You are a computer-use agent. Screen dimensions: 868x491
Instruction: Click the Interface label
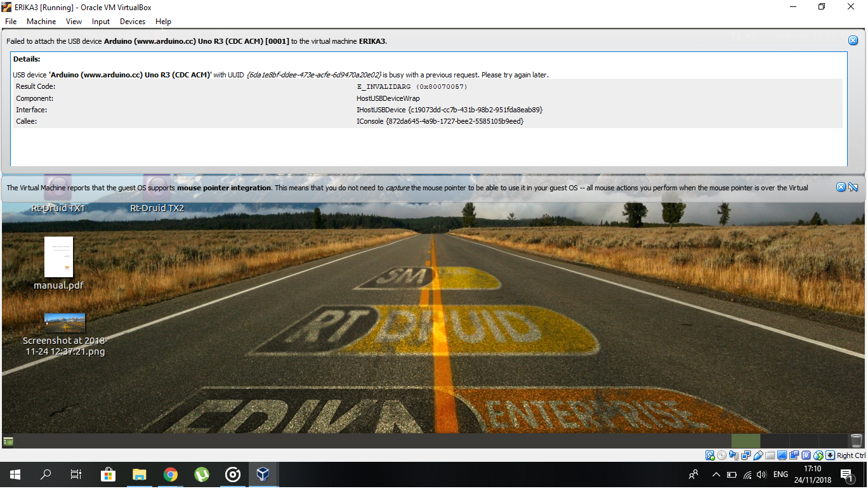click(31, 110)
